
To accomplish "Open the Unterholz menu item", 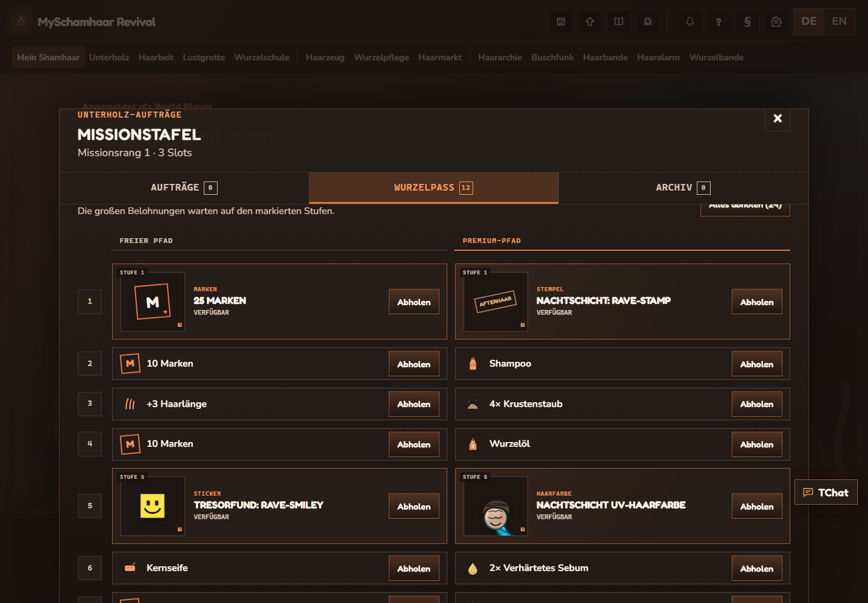I will tap(109, 57).
